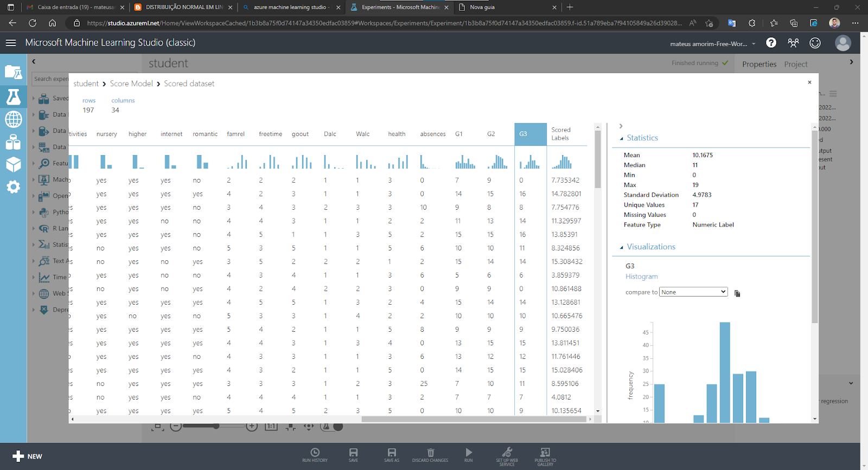Click the actual size 1:1 icon

tap(271, 427)
